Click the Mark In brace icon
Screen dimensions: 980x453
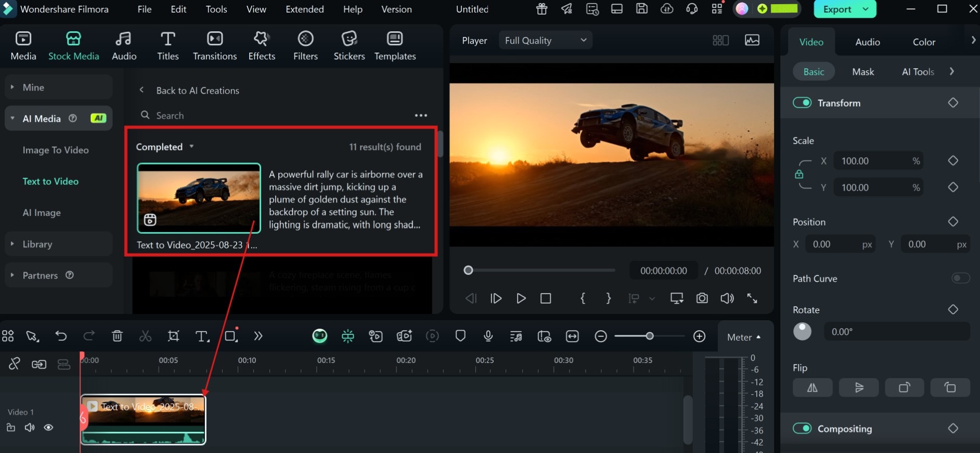click(x=583, y=298)
